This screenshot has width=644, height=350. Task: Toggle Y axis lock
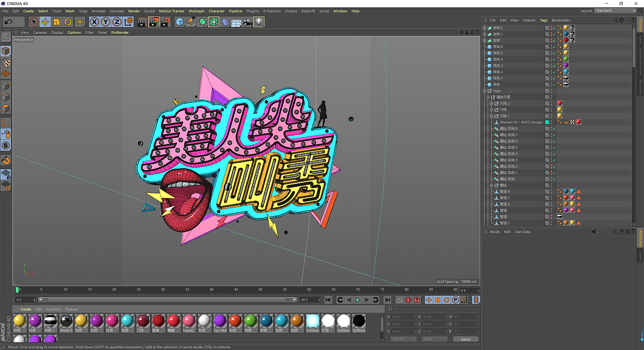click(106, 22)
